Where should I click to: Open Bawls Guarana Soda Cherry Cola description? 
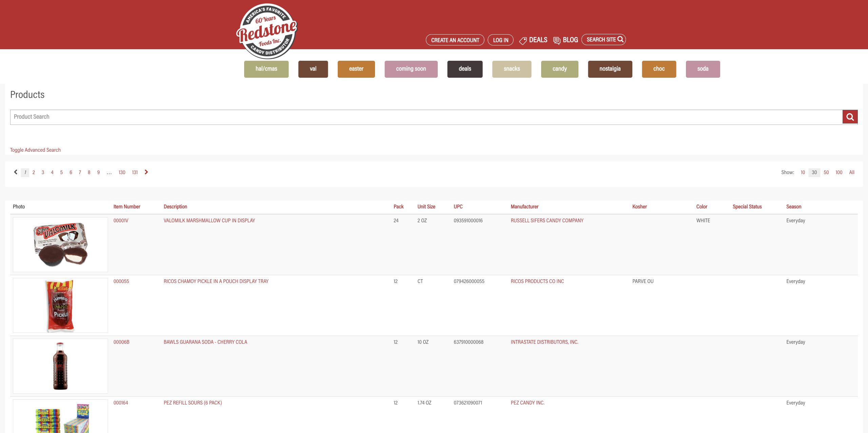[x=205, y=342]
